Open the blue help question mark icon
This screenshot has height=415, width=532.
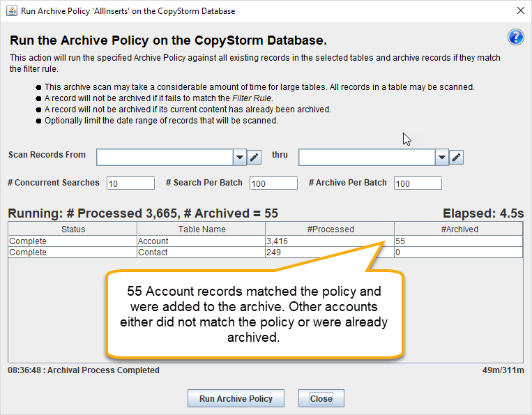[x=516, y=37]
